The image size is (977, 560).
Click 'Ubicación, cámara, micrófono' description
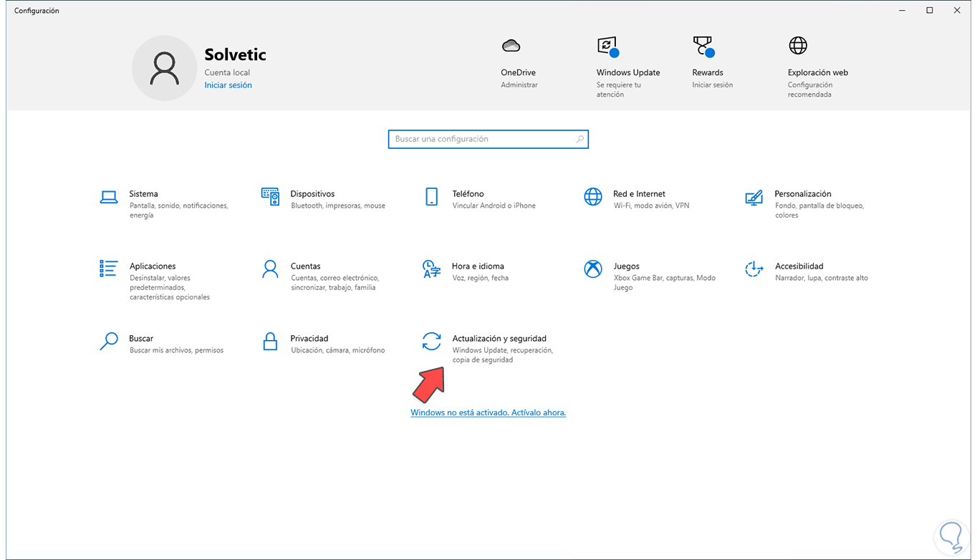(338, 351)
